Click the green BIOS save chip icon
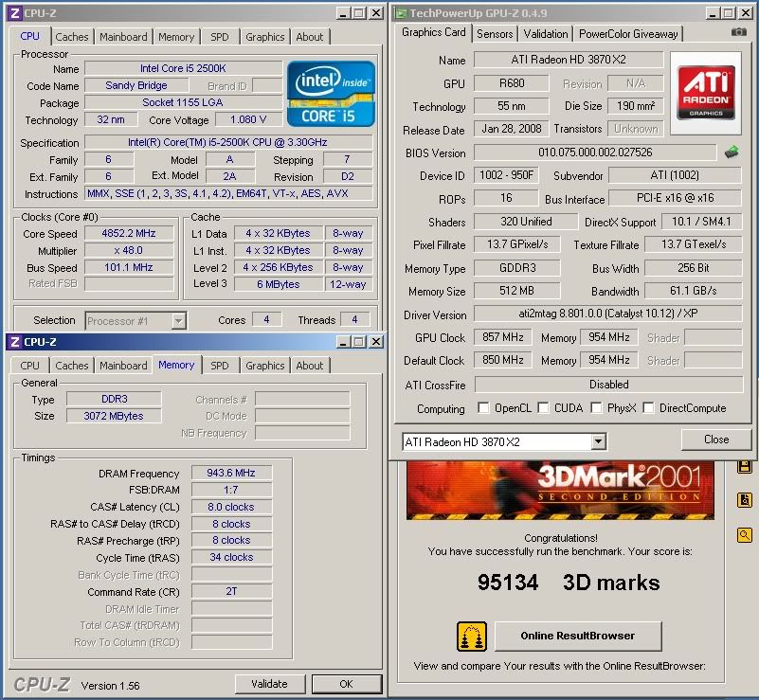The height and width of the screenshot is (700, 759). pos(732,153)
